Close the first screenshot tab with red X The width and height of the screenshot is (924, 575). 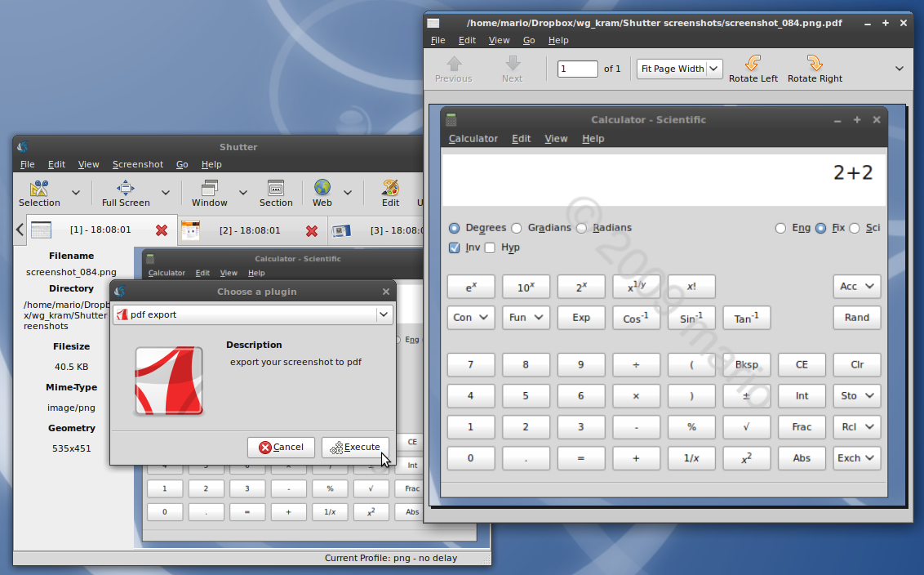click(162, 231)
